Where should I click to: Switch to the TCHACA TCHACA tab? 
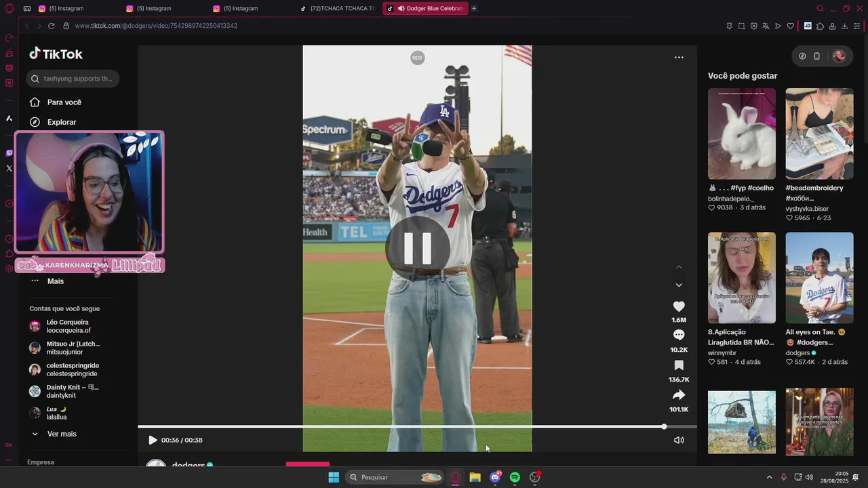click(338, 8)
